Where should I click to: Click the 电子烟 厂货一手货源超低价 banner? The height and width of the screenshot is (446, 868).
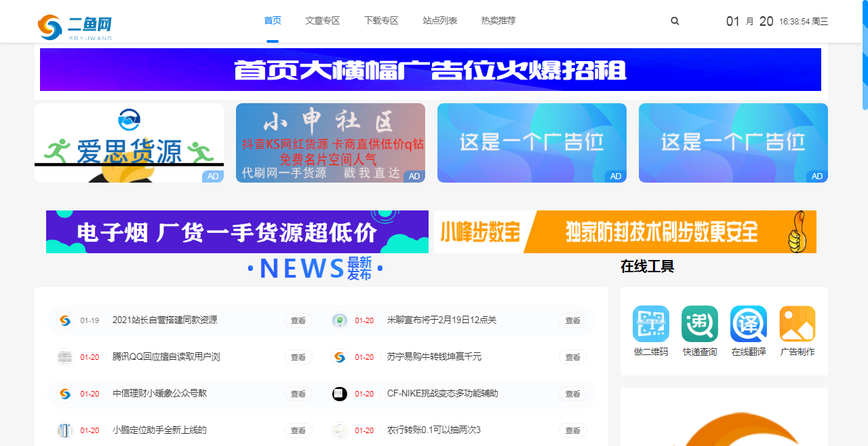tap(237, 231)
